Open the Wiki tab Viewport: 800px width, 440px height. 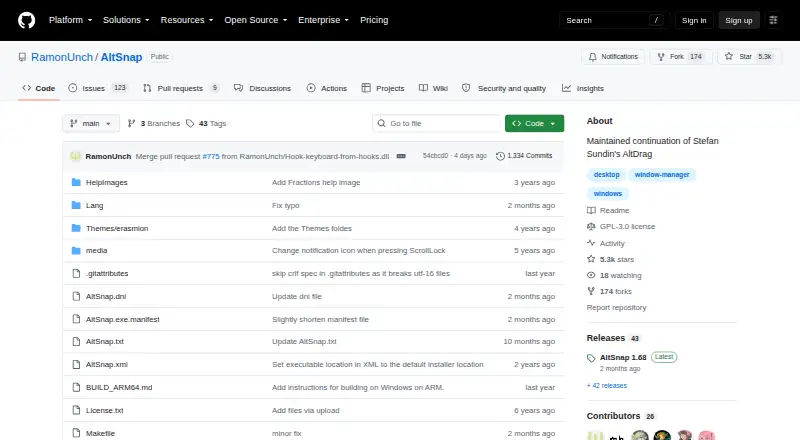click(x=433, y=88)
